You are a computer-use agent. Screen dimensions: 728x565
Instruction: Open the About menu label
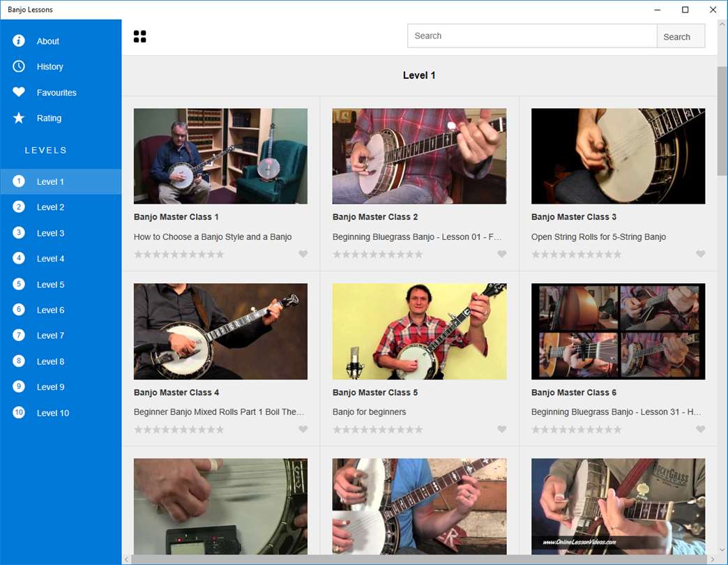click(48, 41)
